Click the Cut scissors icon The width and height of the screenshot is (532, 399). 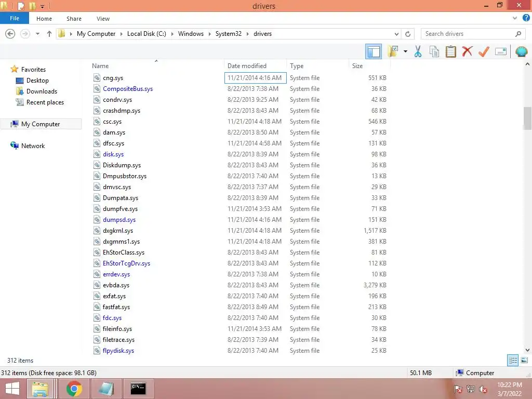pyautogui.click(x=418, y=51)
